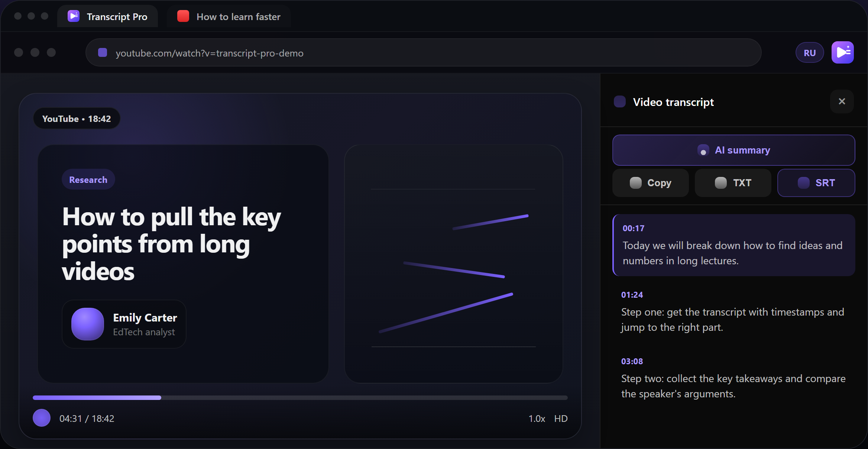The height and width of the screenshot is (449, 868).
Task: Close the Video transcript panel
Action: [842, 101]
